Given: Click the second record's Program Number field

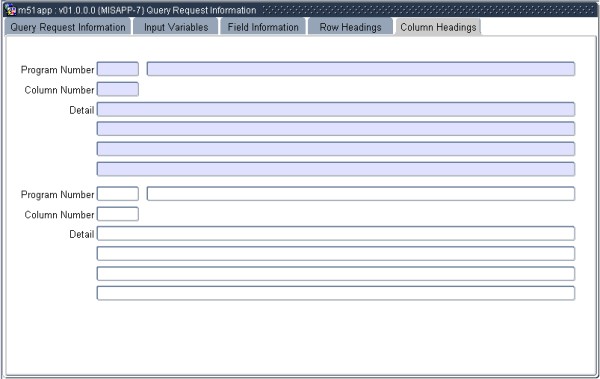Looking at the screenshot, I should 118,194.
